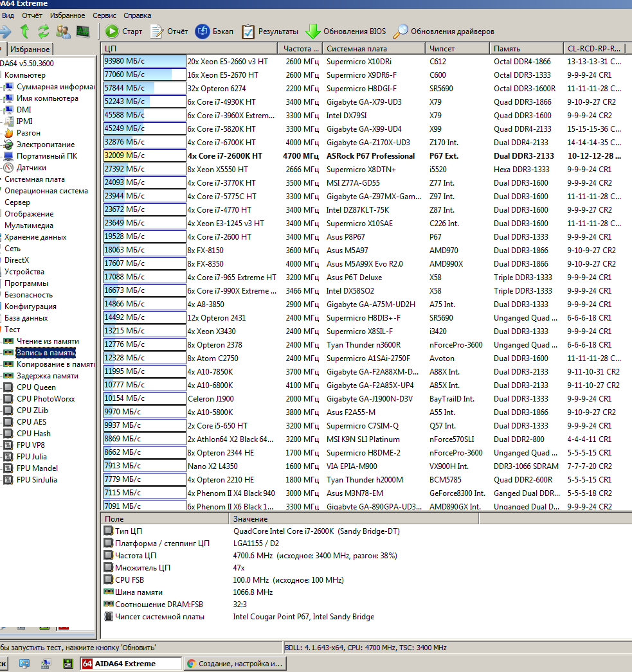Open the Справка menu

click(x=137, y=15)
